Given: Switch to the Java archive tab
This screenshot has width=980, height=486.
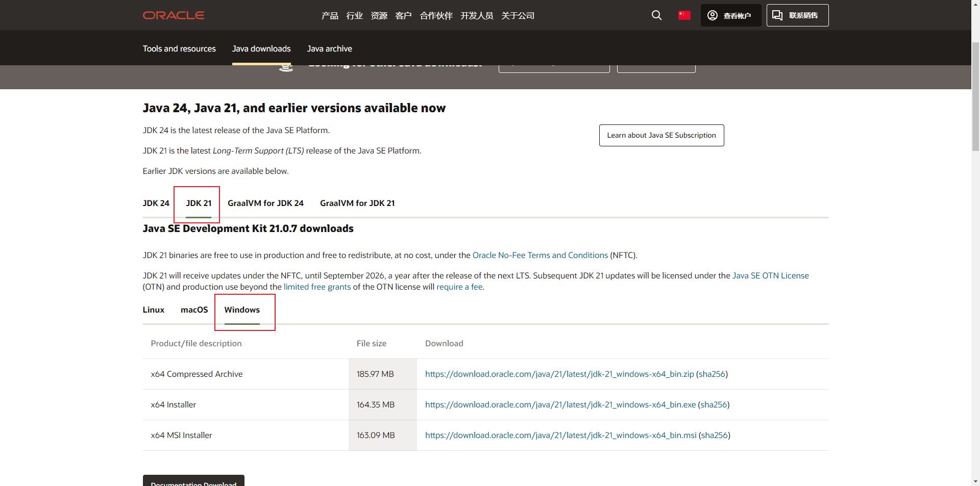Looking at the screenshot, I should click(x=329, y=48).
